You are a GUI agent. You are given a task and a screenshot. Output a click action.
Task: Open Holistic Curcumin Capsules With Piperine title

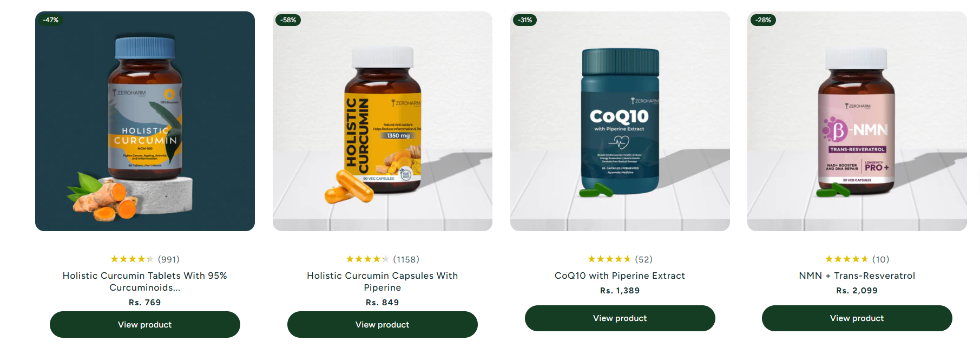pos(383,281)
